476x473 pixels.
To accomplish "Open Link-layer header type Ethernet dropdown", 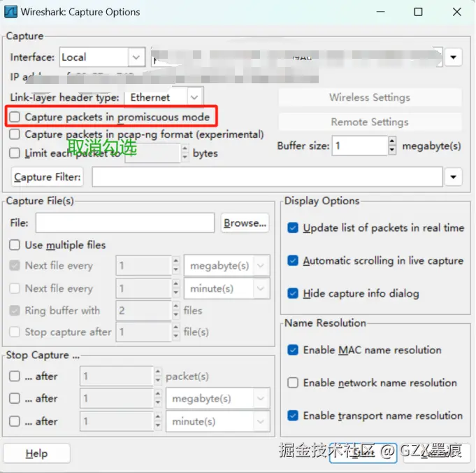I will pos(164,97).
